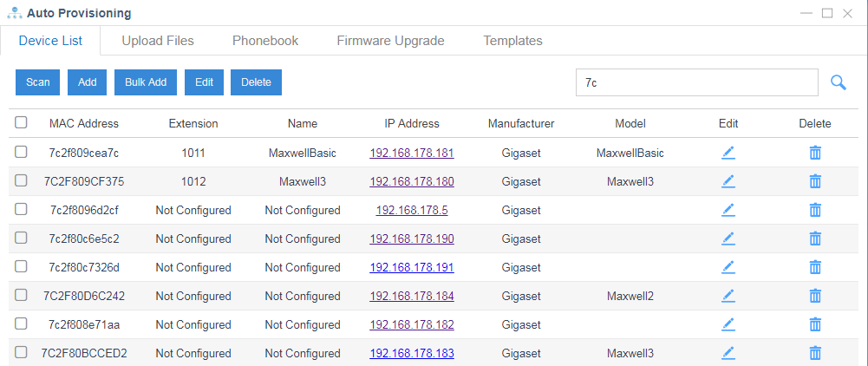Edit device 7c2f809cea7c via pencil icon
This screenshot has height=366, width=868.
coord(728,153)
